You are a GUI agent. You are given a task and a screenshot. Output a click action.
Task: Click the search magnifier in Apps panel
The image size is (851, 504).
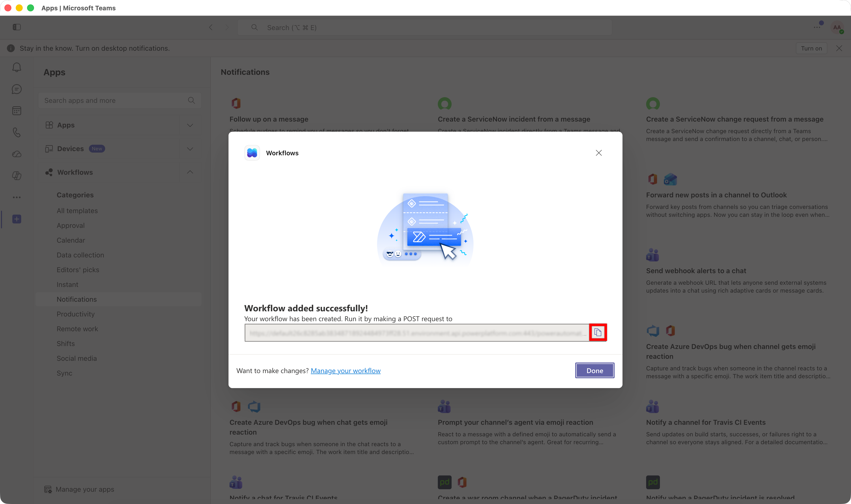coord(191,100)
